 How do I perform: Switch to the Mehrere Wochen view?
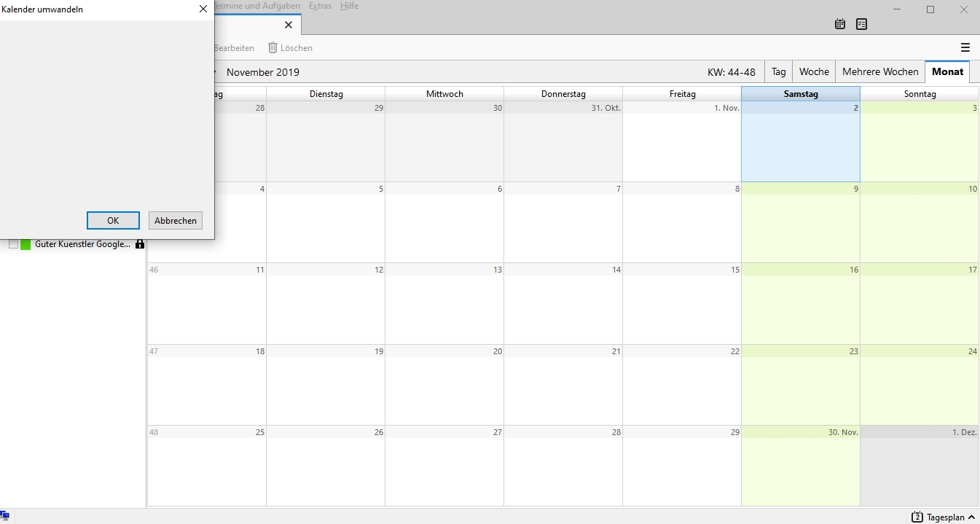point(880,72)
